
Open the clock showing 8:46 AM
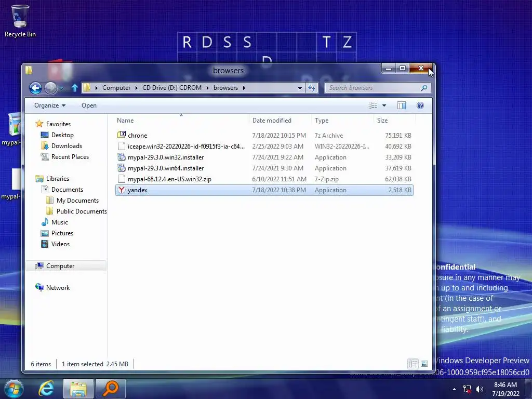tap(506, 389)
